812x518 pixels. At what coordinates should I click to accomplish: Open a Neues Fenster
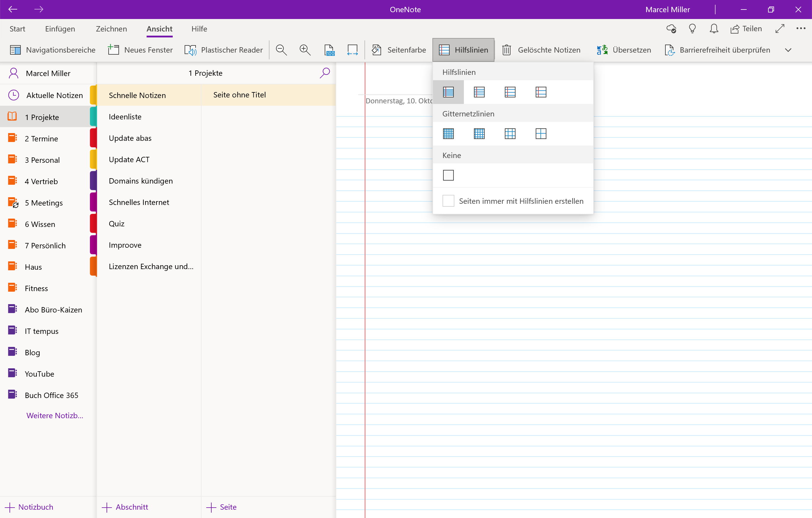click(140, 50)
